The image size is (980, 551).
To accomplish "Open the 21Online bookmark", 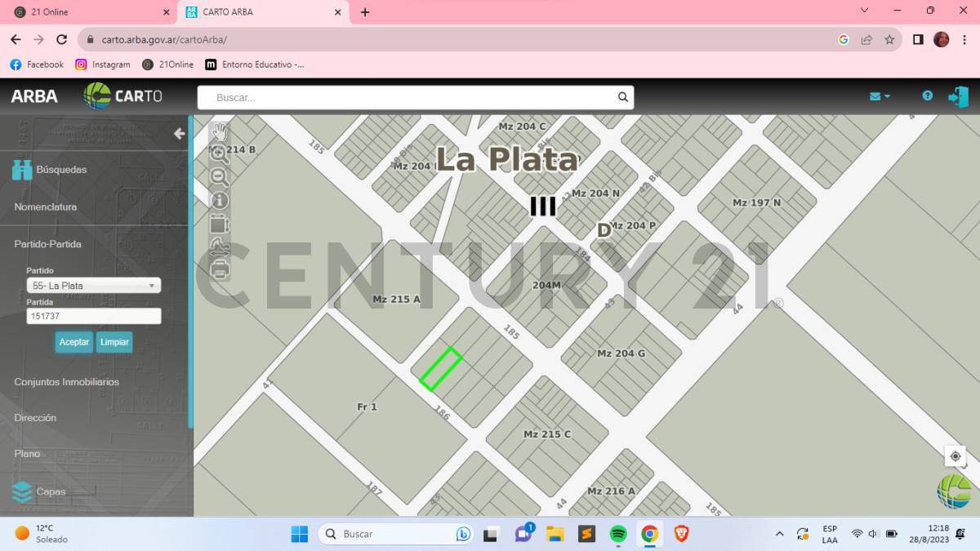I will point(168,64).
